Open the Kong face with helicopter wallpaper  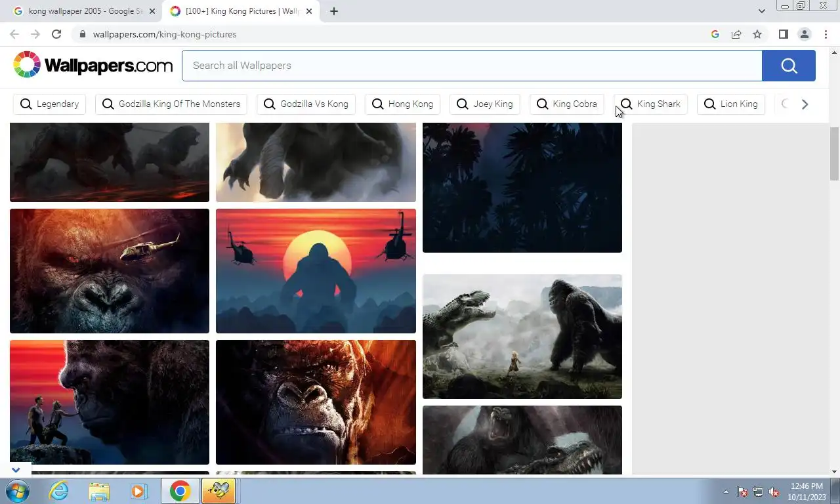pyautogui.click(x=110, y=271)
